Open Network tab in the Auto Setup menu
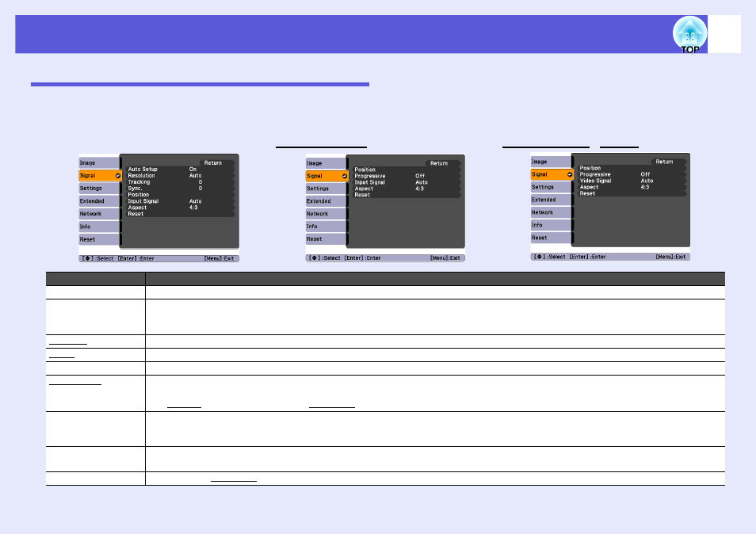This screenshot has height=534, width=756. pyautogui.click(x=99, y=214)
